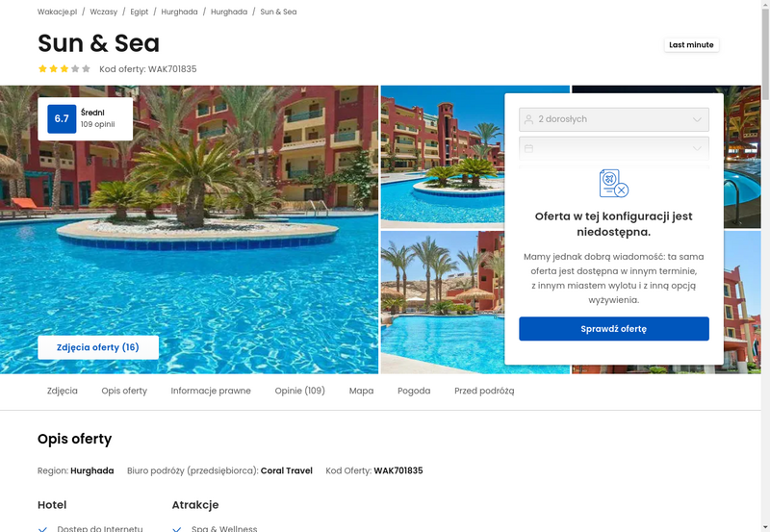Expand the date selection dropdown chevron
Screen dimensions: 770x532
(697, 148)
